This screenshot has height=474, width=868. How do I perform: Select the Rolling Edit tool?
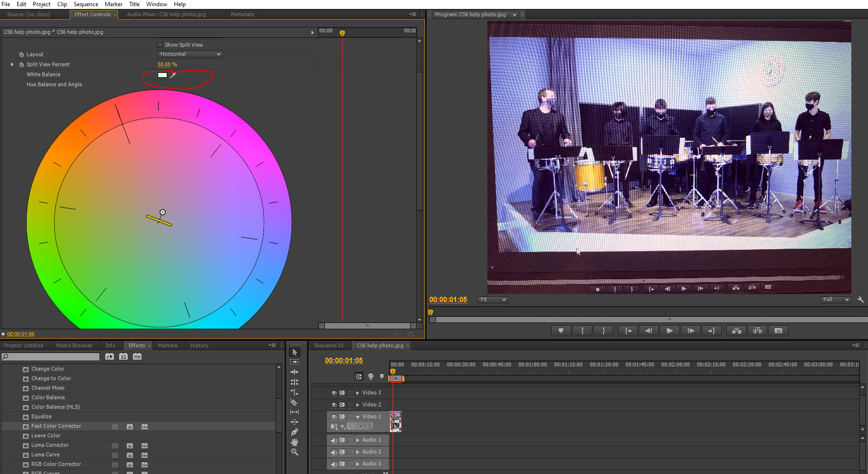click(294, 382)
